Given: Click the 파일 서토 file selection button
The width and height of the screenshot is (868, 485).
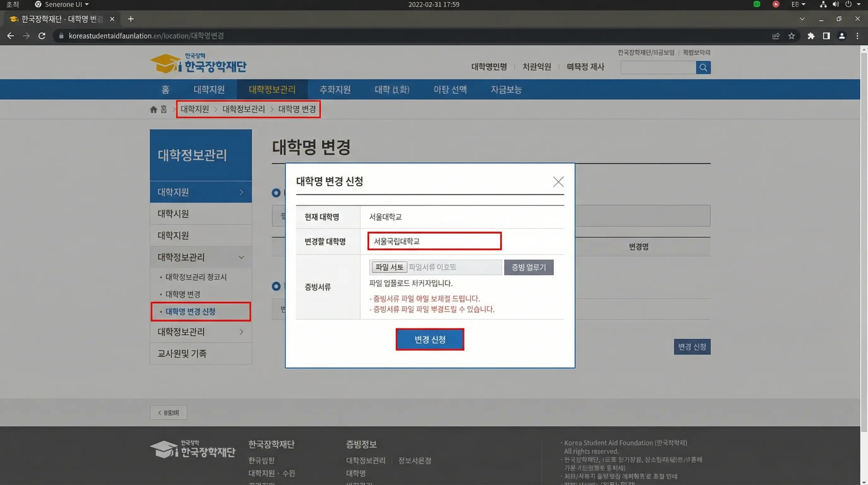Looking at the screenshot, I should (389, 267).
